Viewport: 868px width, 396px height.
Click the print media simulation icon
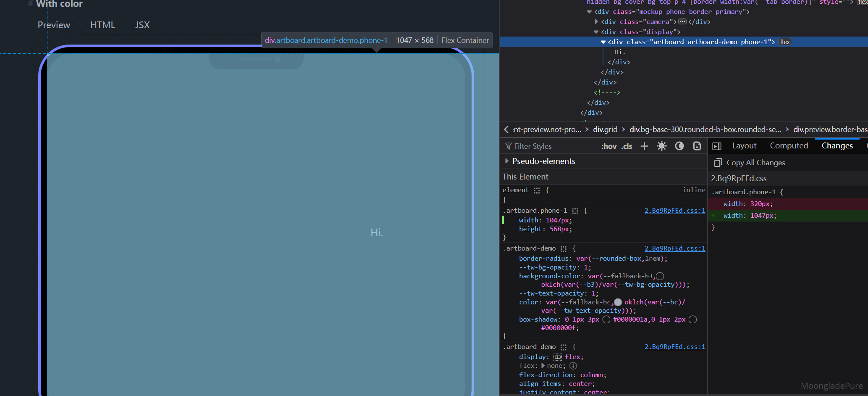pos(697,146)
